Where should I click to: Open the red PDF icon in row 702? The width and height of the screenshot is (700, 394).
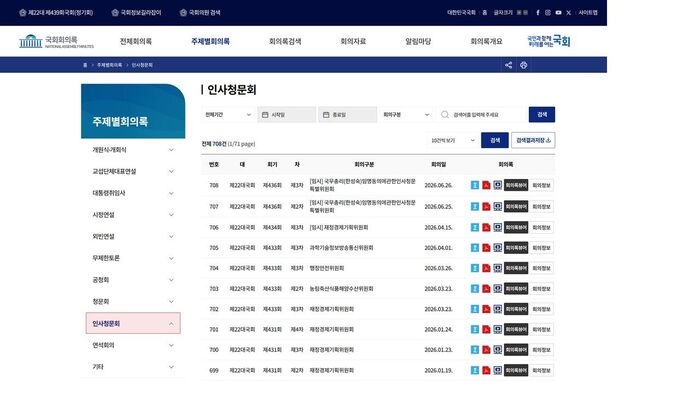486,309
